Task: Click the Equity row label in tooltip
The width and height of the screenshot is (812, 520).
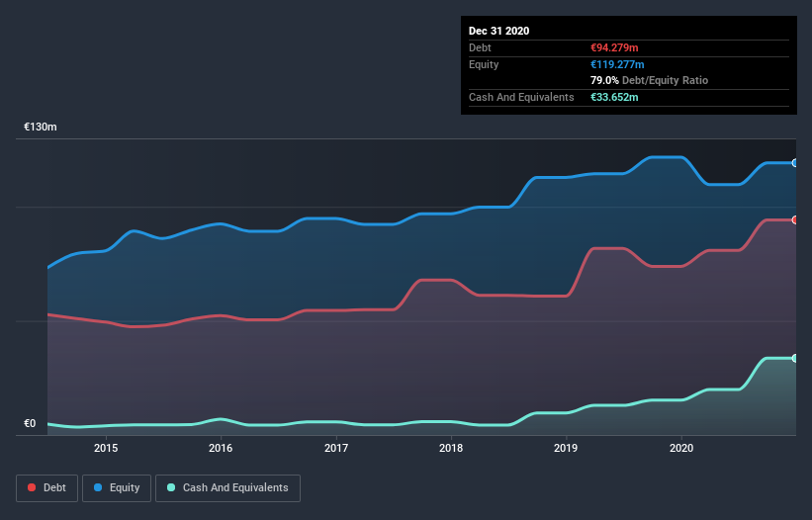Action: click(484, 64)
